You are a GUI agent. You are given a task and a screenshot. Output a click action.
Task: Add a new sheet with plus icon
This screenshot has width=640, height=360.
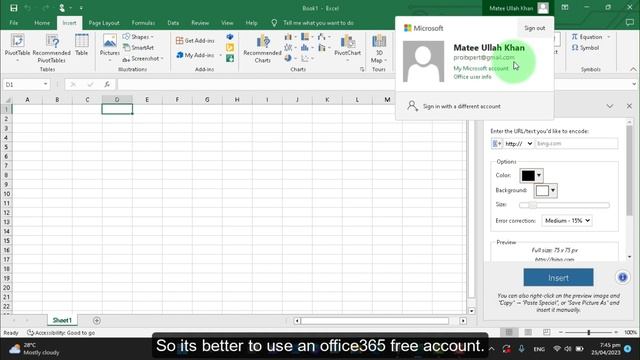[97, 320]
